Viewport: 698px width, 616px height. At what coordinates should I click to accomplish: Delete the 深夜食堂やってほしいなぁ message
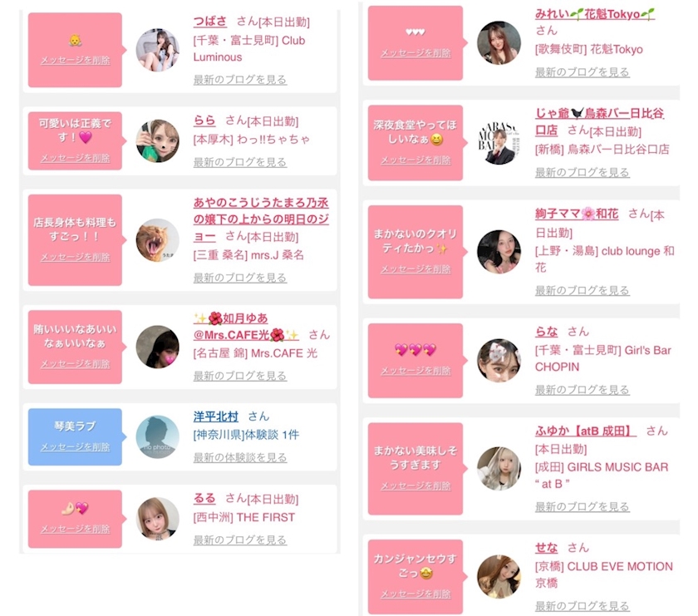point(415,160)
